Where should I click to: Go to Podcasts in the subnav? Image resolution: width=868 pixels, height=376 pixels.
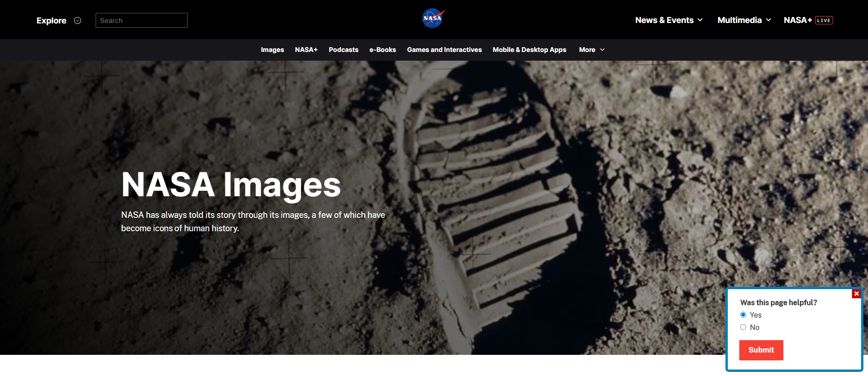pyautogui.click(x=343, y=50)
